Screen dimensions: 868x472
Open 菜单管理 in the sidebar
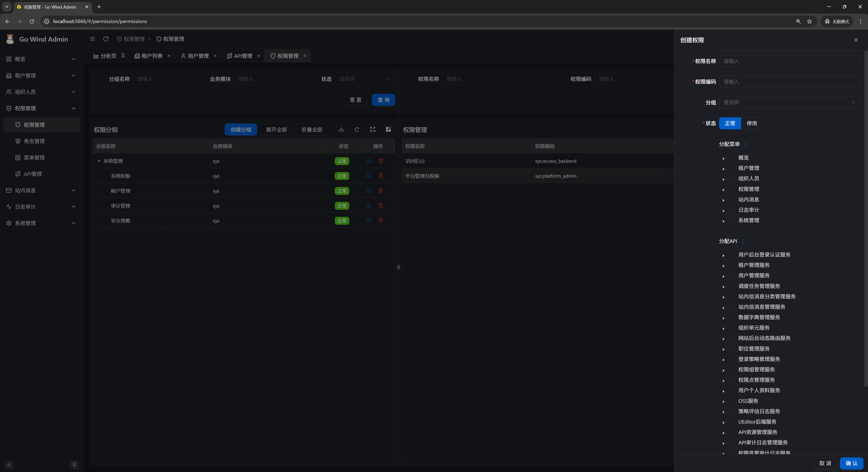tap(41, 158)
